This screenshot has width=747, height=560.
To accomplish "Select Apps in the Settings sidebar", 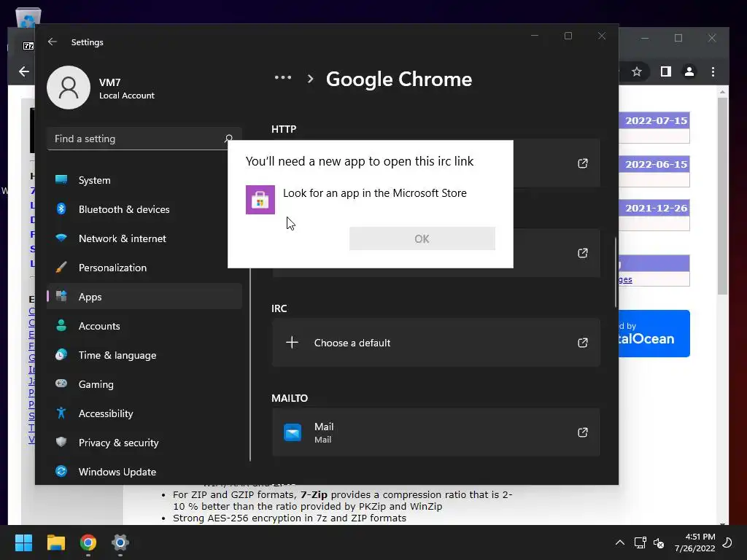I will (x=144, y=296).
